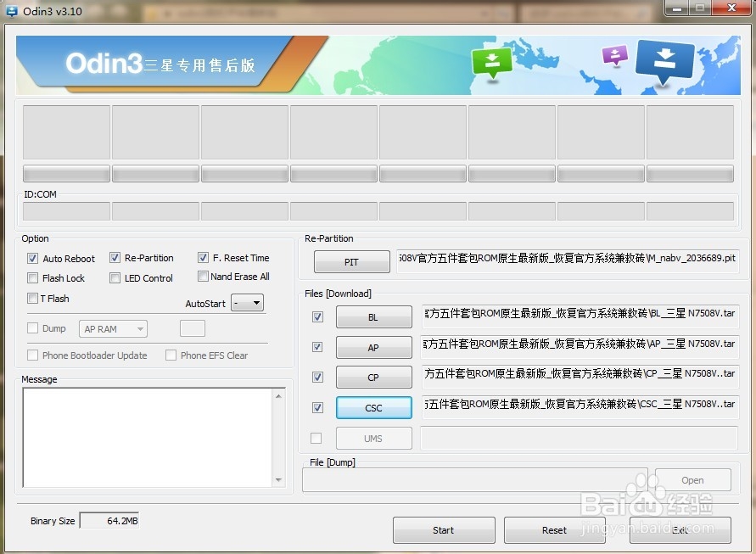The height and width of the screenshot is (554, 756).
Task: Click the File Dump path field
Action: (475, 479)
